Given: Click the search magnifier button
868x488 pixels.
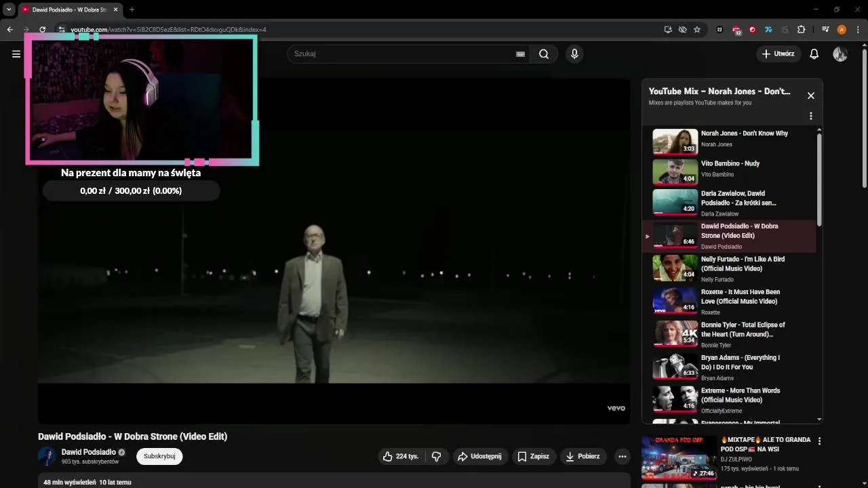Looking at the screenshot, I should (544, 54).
